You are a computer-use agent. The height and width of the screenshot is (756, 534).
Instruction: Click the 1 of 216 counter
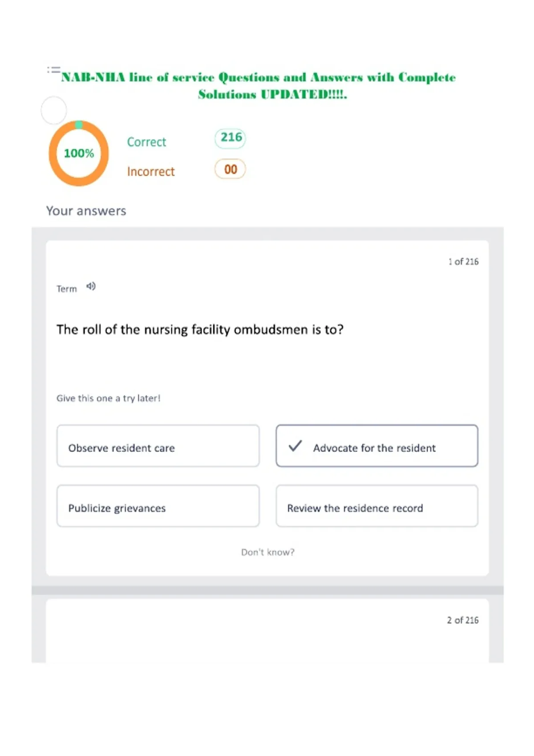463,261
